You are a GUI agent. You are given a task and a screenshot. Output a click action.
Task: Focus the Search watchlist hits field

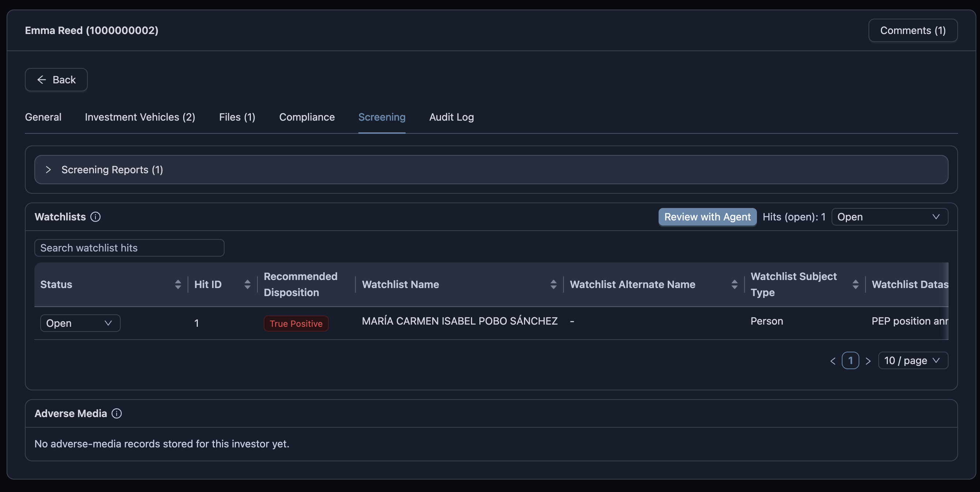(x=129, y=248)
